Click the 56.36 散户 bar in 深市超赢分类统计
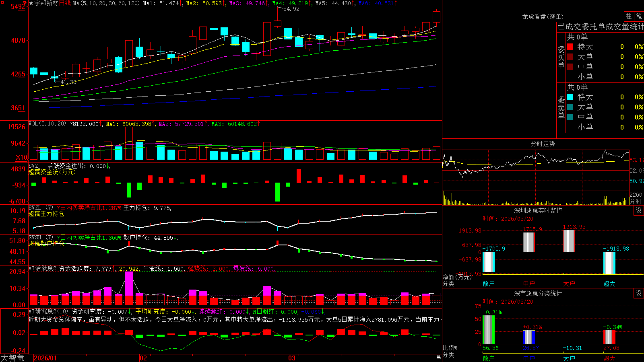Viewport: 644px width, 362px height. [489, 330]
